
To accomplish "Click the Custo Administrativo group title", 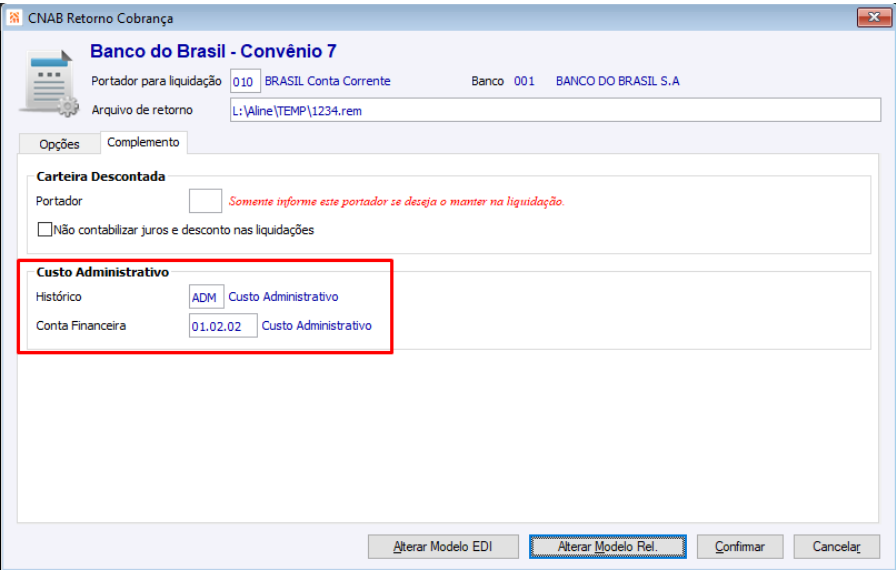I will pos(103,272).
